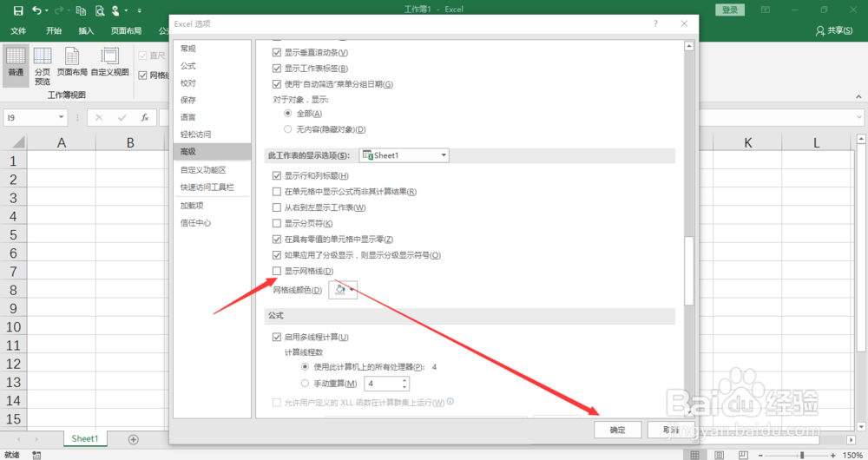Select 使用此计算机上的所有处理器 radio button
Image resolution: width=868 pixels, height=460 pixels.
click(305, 366)
